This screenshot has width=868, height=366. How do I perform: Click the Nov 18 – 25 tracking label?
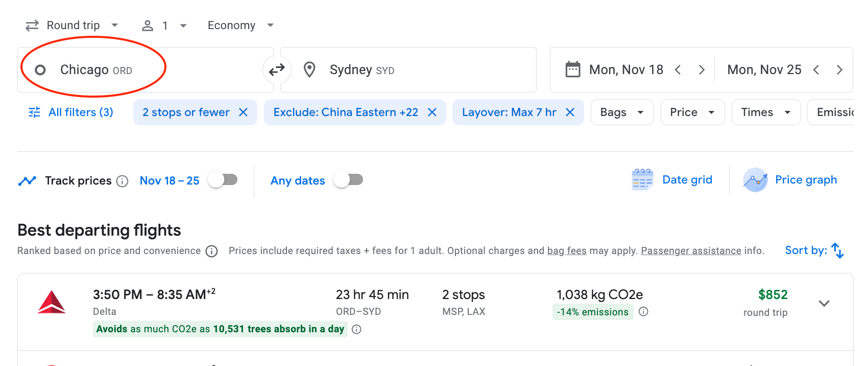tap(170, 181)
